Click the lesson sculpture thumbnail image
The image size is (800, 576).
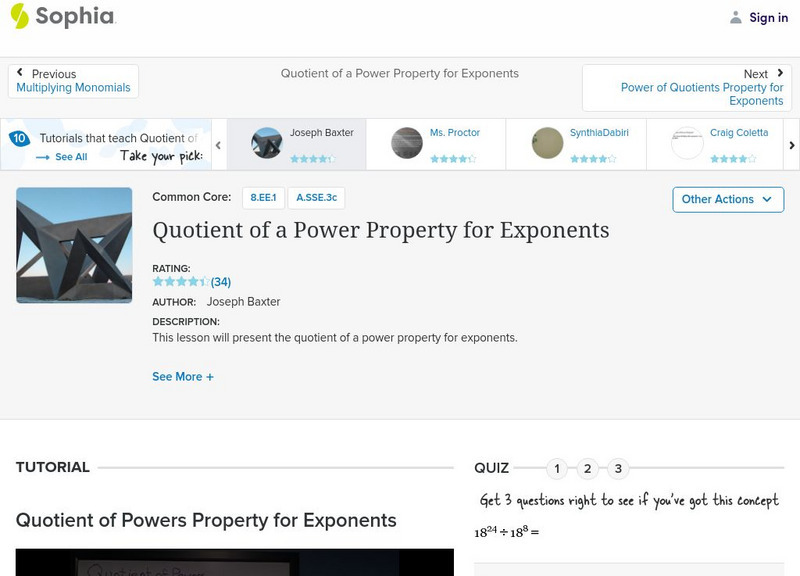[x=74, y=245]
